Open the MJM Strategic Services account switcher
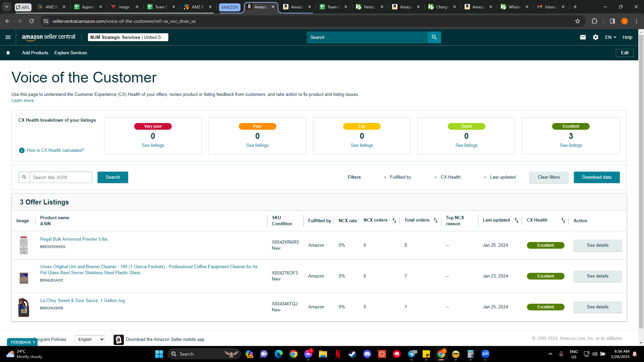The height and width of the screenshot is (362, 644). pos(128,37)
